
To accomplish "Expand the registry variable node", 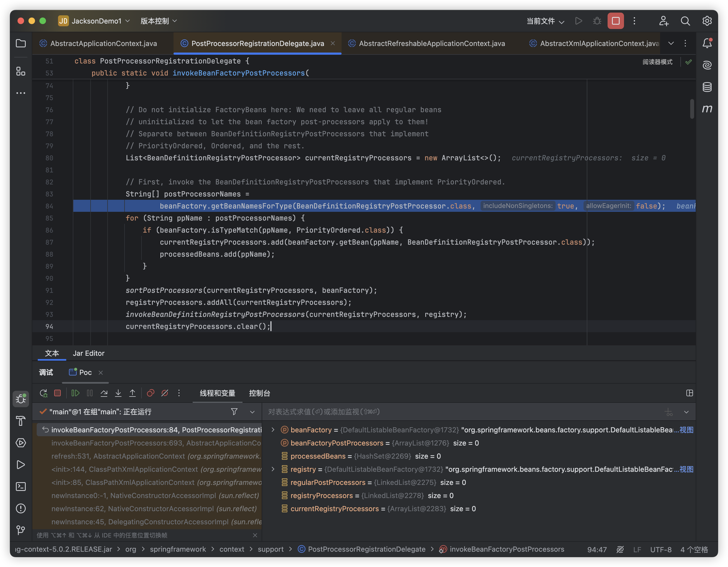I will coord(273,469).
